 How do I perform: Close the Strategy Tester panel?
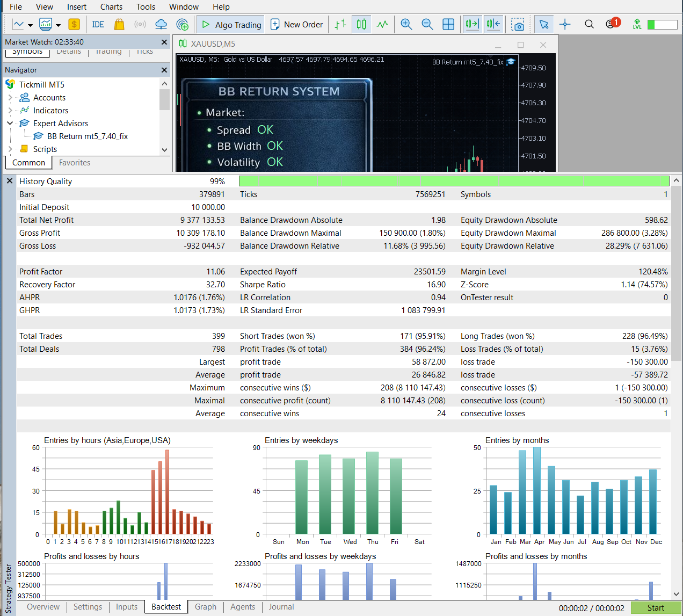10,181
